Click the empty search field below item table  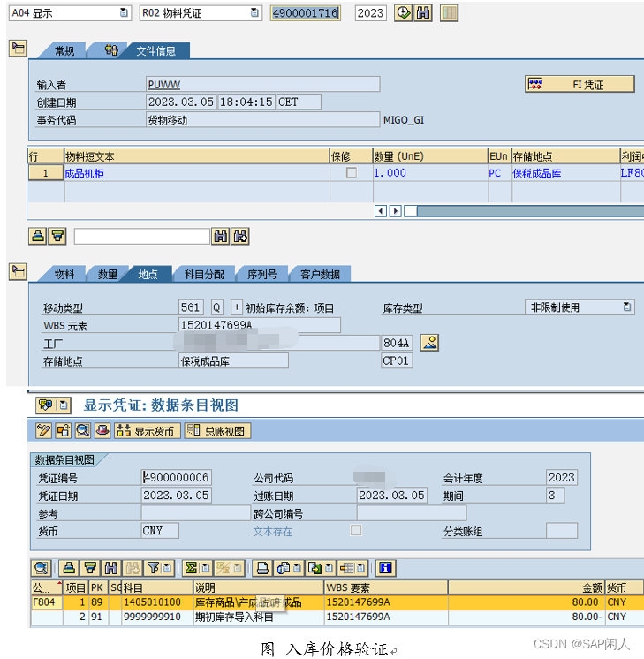142,236
